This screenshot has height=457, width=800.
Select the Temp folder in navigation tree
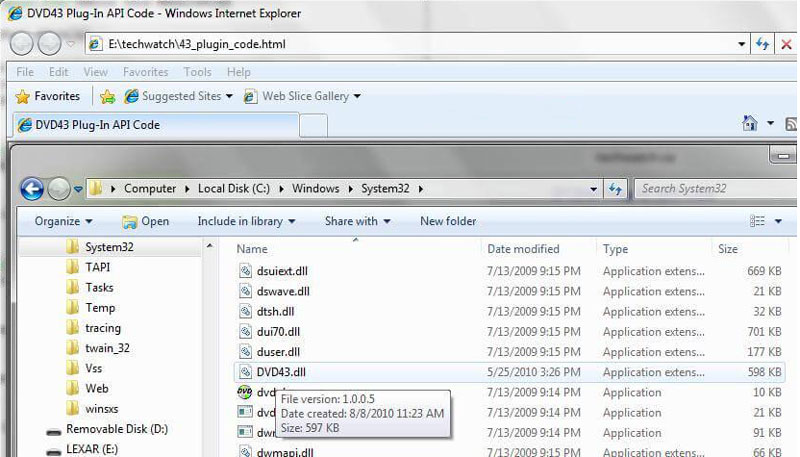(100, 308)
